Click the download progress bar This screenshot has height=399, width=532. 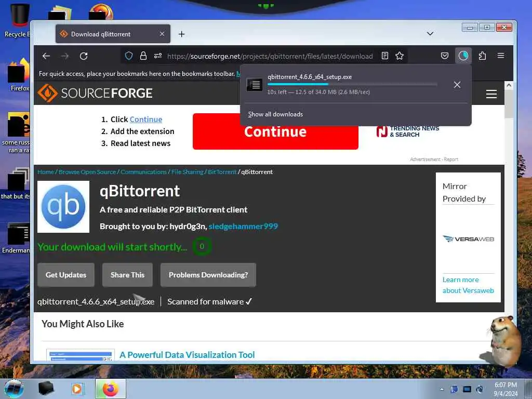click(352, 84)
